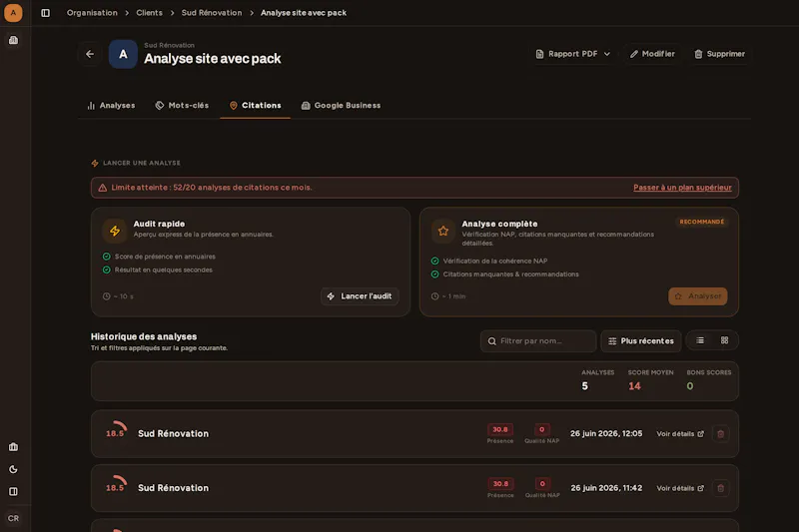The height and width of the screenshot is (532, 799).
Task: Click the orange user avatar in sidebar
Action: click(13, 13)
